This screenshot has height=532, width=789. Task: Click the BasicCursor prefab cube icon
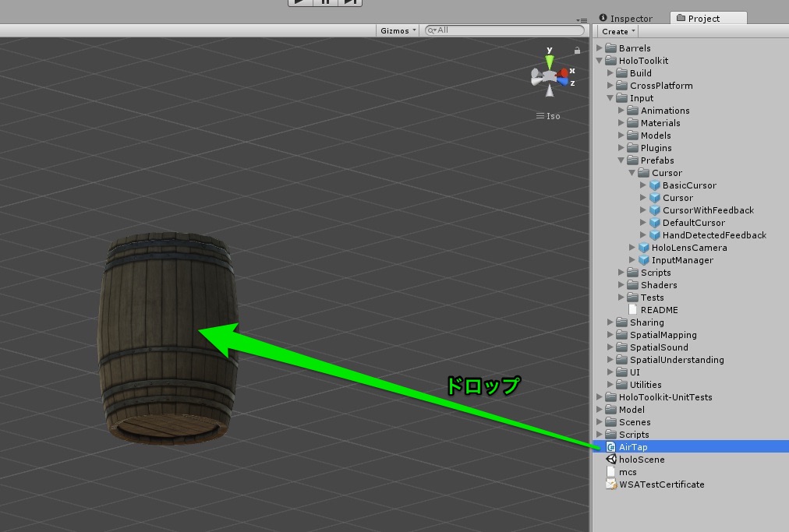point(655,185)
